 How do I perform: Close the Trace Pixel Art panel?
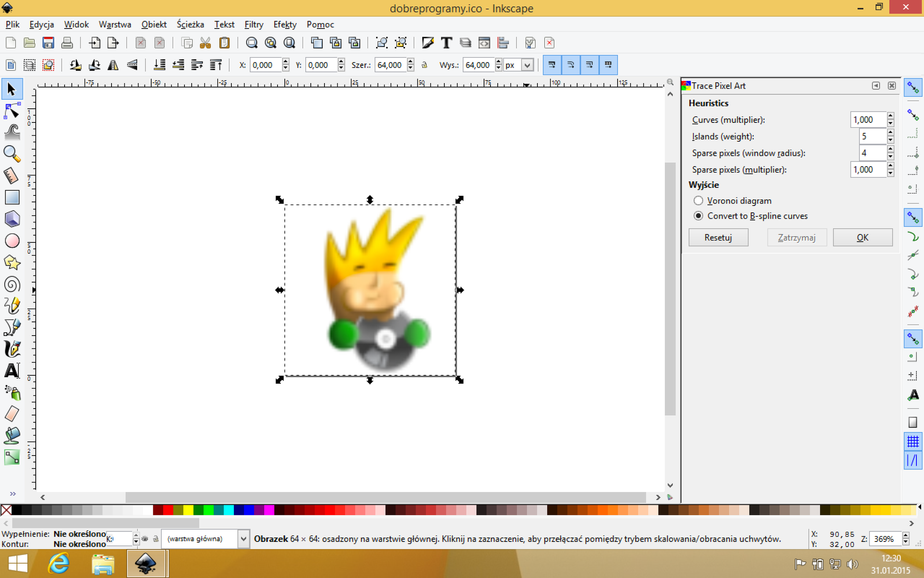[x=892, y=85]
